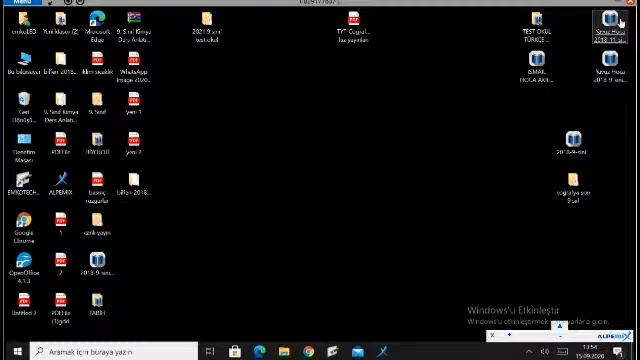The width and height of the screenshot is (640, 360).
Task: Open the TYT Coğrafya PDF on the desktop
Action: pos(353,27)
